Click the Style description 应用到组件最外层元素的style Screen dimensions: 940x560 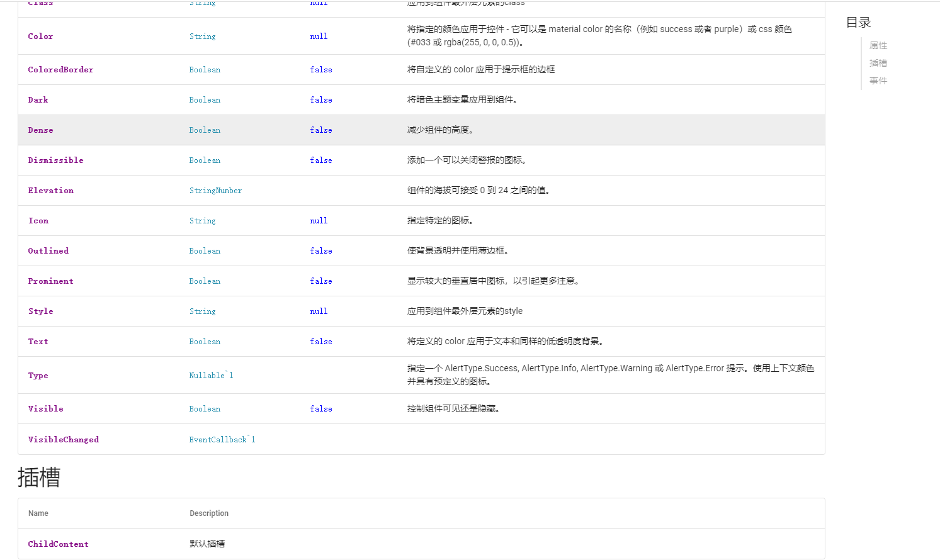(x=465, y=311)
